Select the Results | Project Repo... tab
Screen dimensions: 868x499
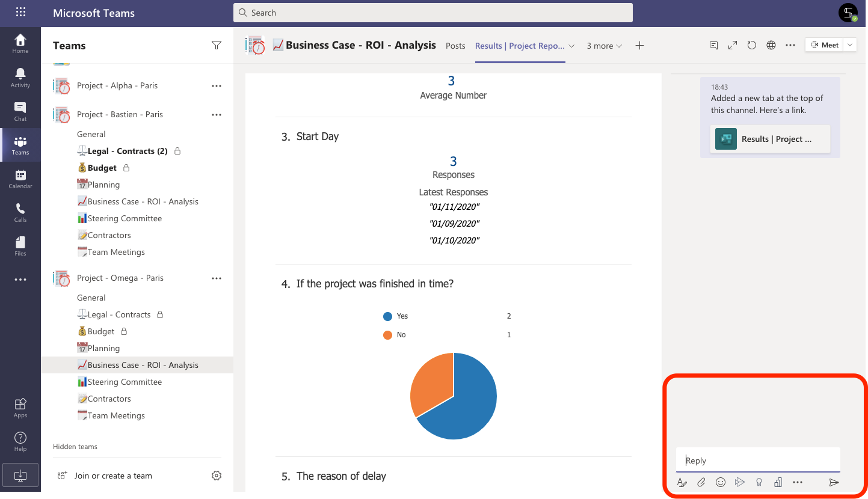520,46
